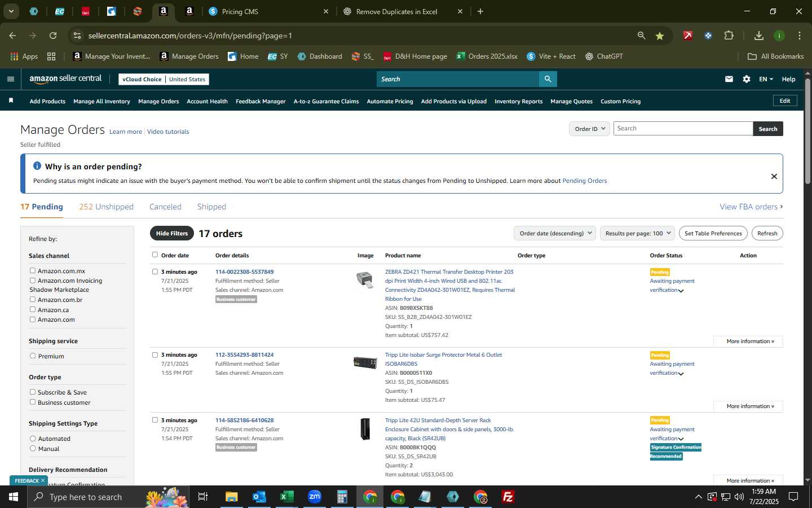Check the select-all orders checkbox in the header

pyautogui.click(x=155, y=255)
